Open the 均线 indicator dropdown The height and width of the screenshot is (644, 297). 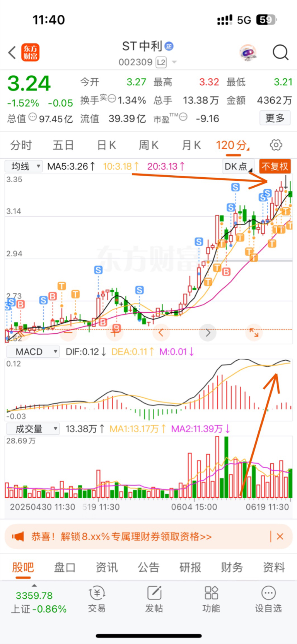pyautogui.click(x=24, y=166)
